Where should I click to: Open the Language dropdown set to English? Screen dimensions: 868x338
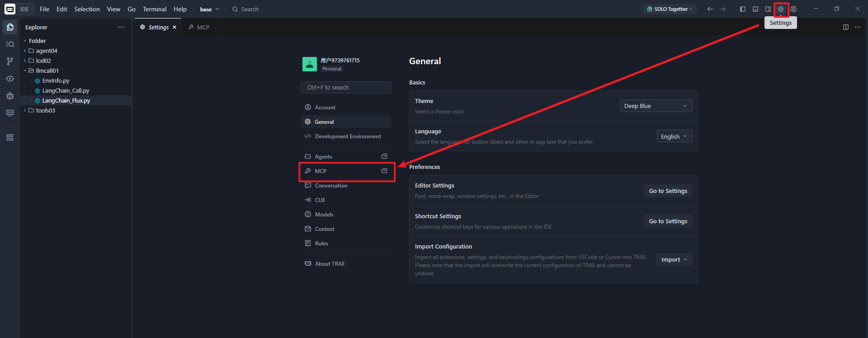(674, 136)
